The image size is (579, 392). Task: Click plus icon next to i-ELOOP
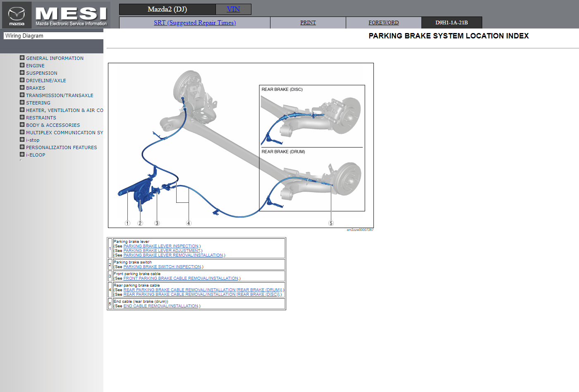tap(22, 154)
